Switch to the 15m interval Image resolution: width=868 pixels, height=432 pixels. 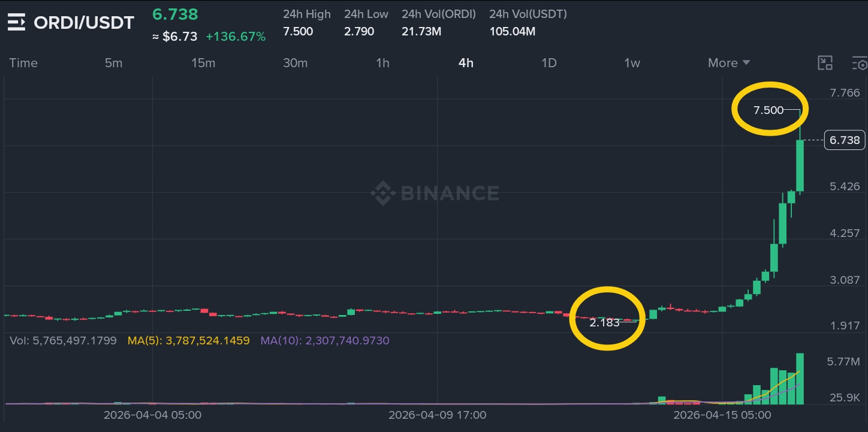pos(203,63)
